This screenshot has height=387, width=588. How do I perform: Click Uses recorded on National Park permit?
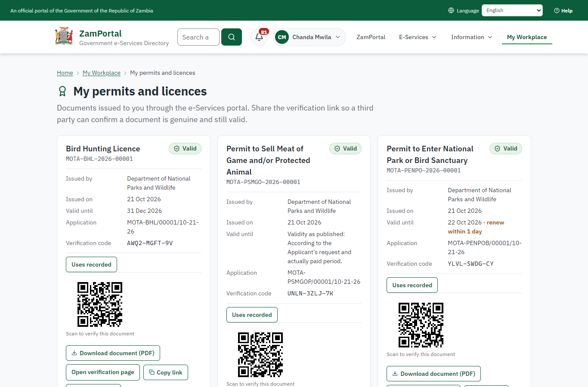[x=412, y=285]
